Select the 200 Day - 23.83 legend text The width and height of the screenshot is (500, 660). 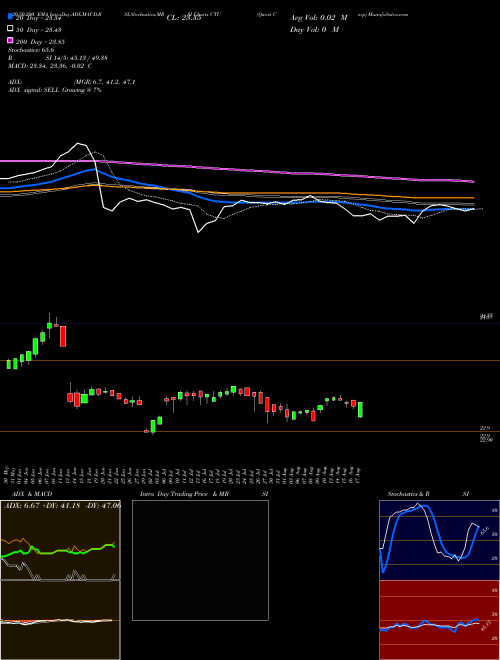[40, 42]
